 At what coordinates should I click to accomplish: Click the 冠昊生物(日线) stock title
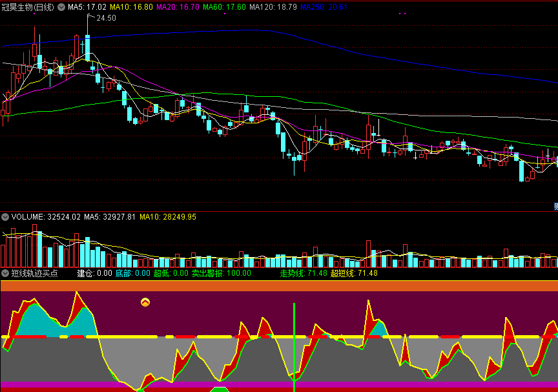pyautogui.click(x=28, y=7)
